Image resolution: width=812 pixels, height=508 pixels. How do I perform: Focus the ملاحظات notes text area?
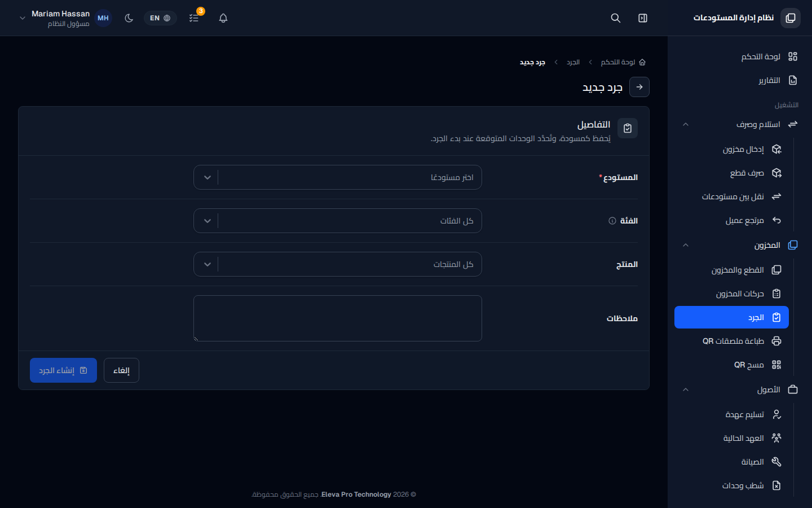tap(338, 318)
